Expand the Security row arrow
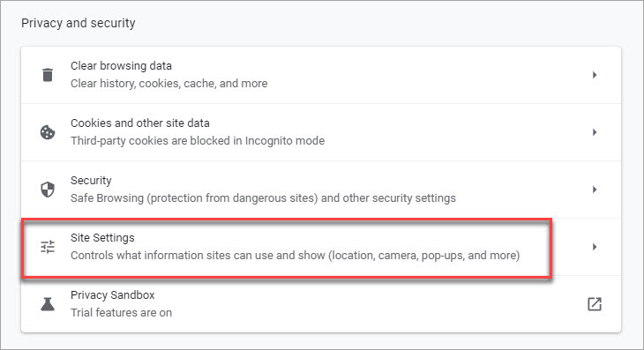The image size is (644, 350). click(x=595, y=190)
